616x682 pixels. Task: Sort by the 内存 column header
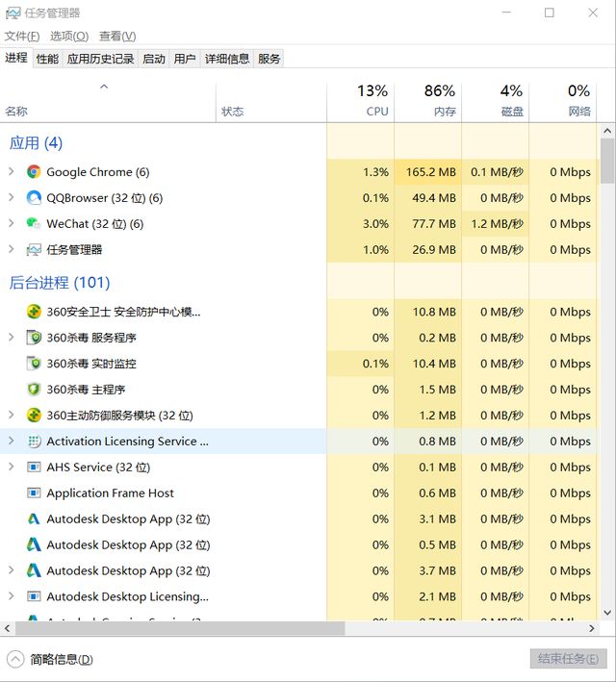[427, 103]
